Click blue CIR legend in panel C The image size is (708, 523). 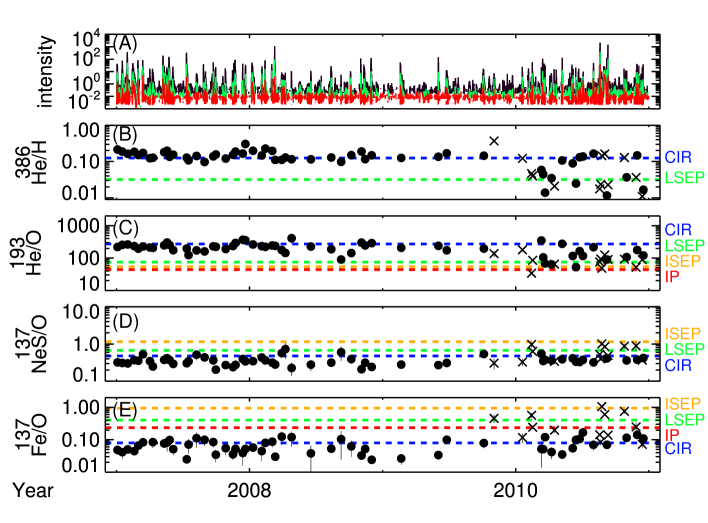(678, 229)
